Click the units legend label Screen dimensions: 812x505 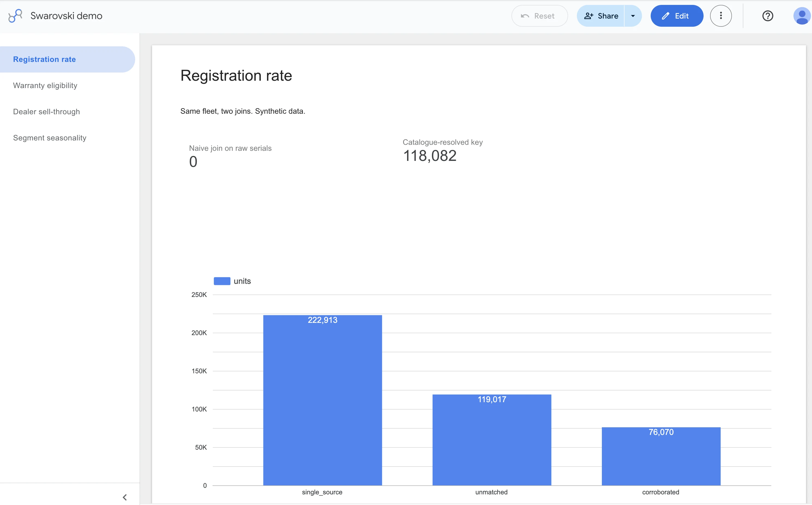(x=242, y=281)
